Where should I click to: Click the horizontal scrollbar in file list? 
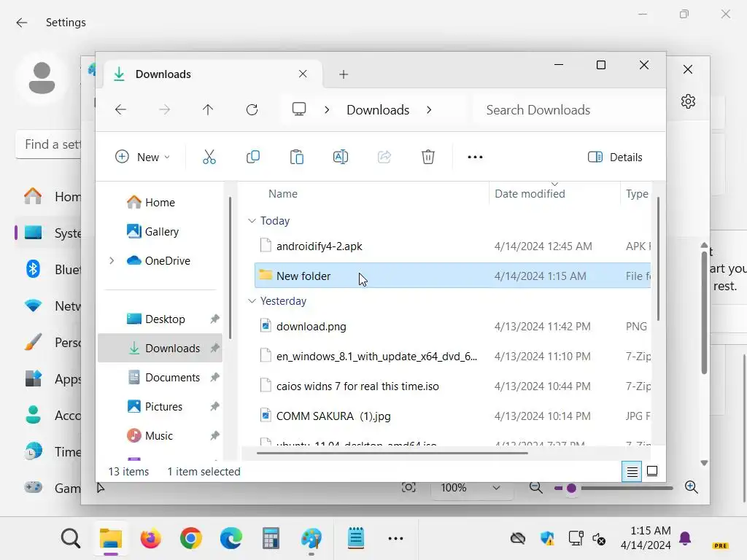pyautogui.click(x=392, y=453)
